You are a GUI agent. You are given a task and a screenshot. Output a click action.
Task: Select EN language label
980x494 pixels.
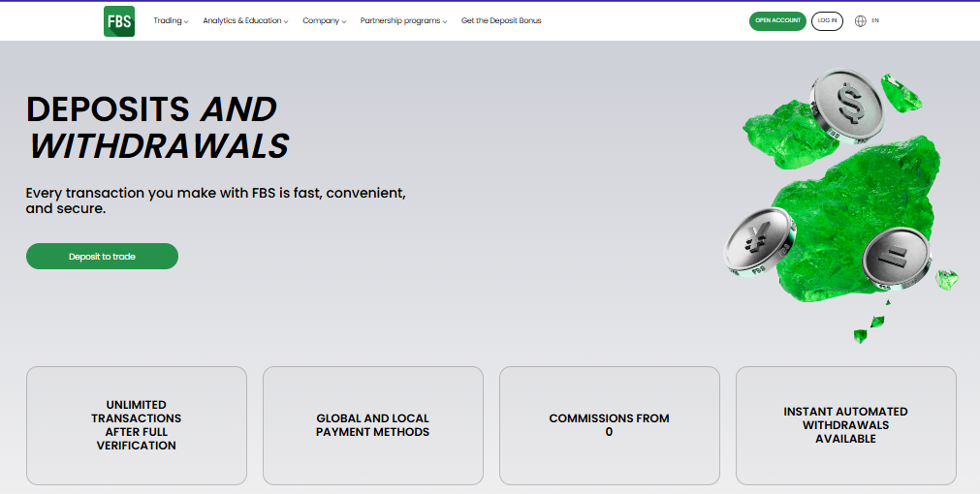click(x=875, y=20)
